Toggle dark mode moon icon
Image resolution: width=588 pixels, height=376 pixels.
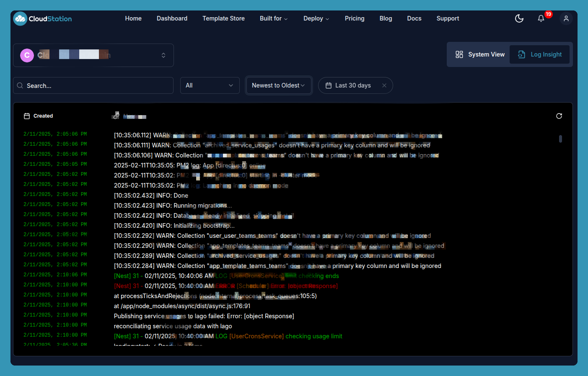pyautogui.click(x=519, y=18)
